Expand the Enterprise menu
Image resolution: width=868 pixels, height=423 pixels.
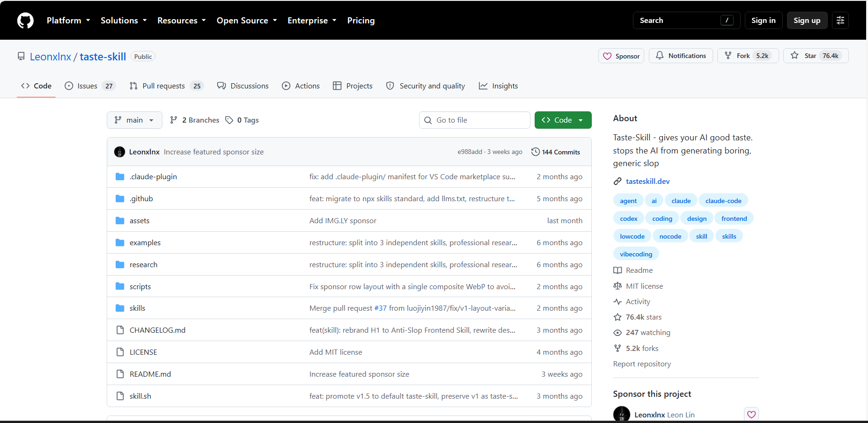pos(312,21)
